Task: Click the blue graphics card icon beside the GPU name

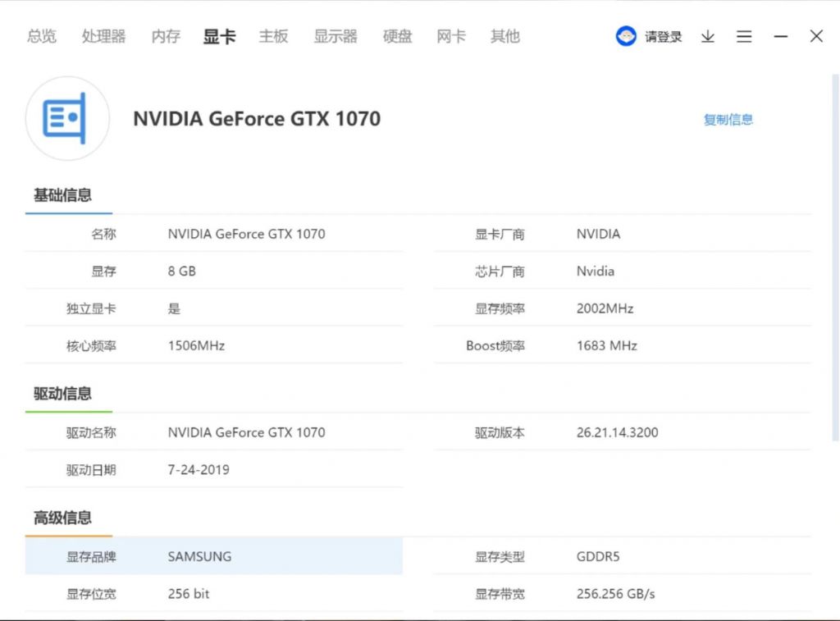Action: click(x=67, y=117)
